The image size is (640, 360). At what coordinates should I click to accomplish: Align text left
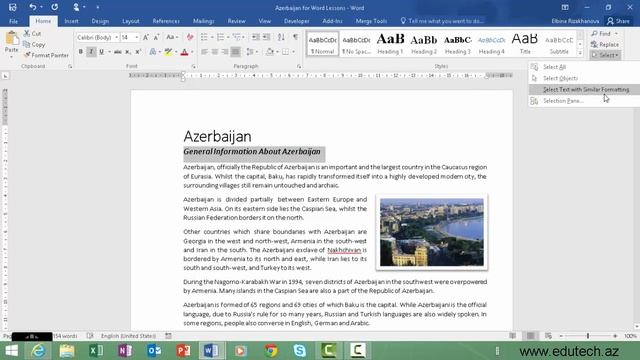click(x=204, y=52)
